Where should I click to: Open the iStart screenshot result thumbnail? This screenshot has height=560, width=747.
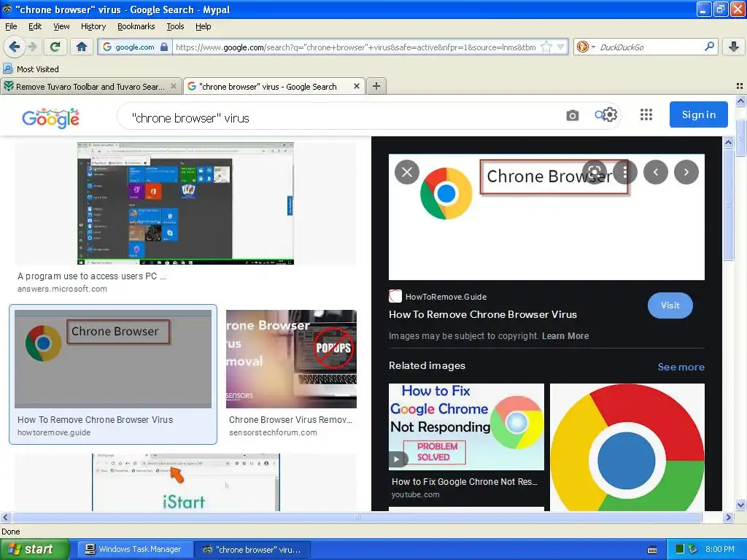coord(186,482)
